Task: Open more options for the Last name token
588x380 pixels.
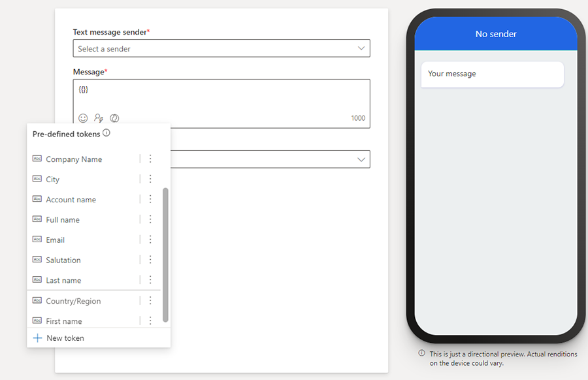Action: [150, 280]
